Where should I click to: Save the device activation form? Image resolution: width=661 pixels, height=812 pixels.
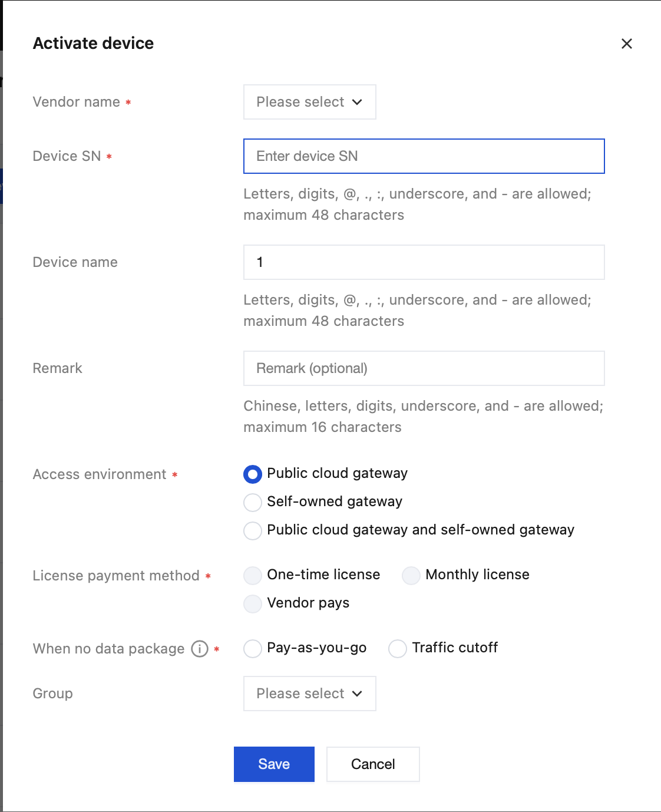(x=274, y=764)
